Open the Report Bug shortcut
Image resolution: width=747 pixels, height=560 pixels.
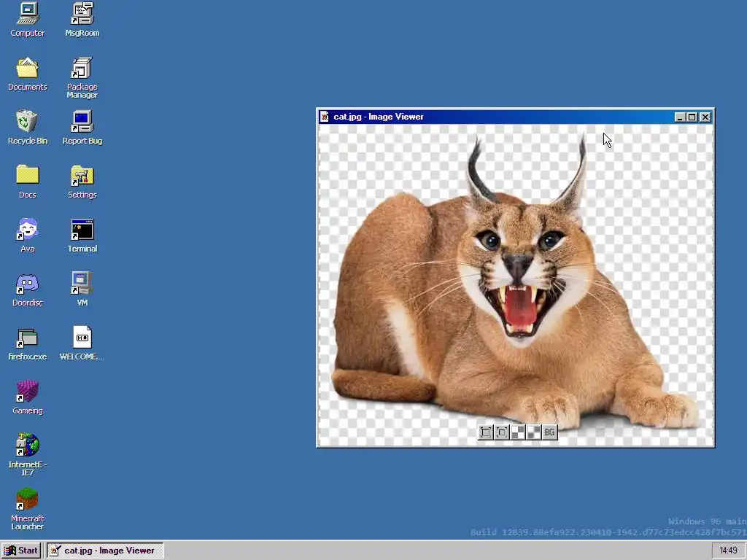pyautogui.click(x=82, y=128)
